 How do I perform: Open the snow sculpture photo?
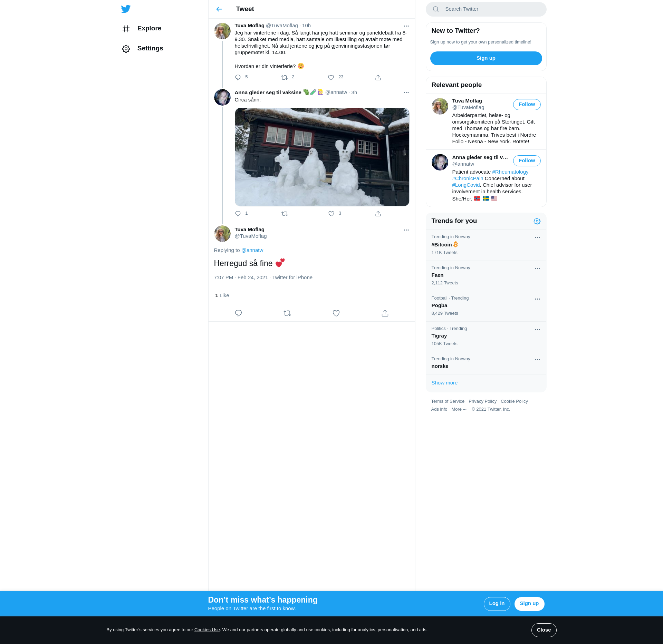[x=322, y=157]
